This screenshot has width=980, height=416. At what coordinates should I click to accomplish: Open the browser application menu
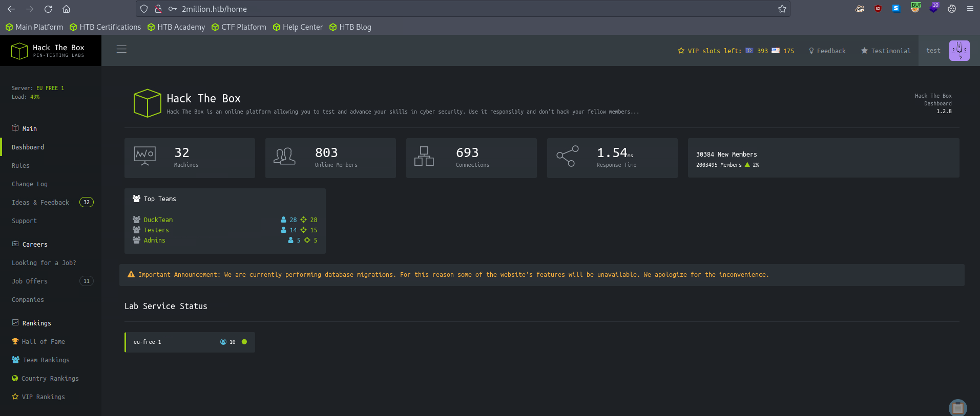point(970,9)
